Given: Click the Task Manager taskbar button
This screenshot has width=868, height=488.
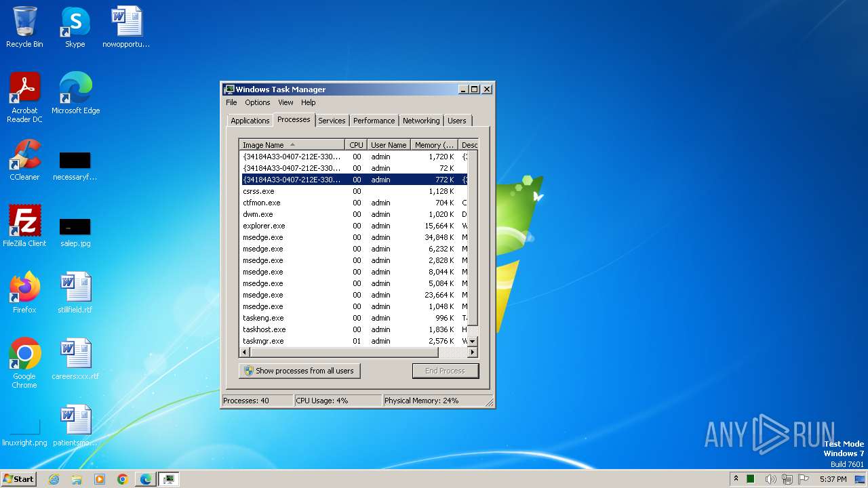Looking at the screenshot, I should [x=169, y=479].
